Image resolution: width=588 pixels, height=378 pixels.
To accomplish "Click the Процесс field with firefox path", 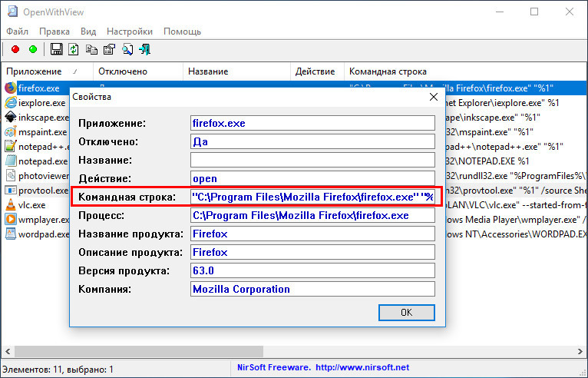I will [312, 215].
